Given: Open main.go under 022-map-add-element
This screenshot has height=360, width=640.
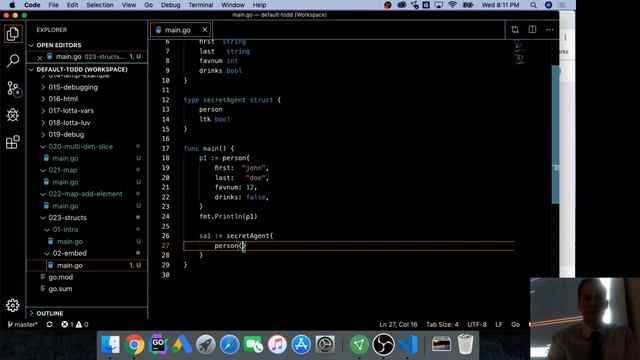Looking at the screenshot, I should tap(65, 206).
